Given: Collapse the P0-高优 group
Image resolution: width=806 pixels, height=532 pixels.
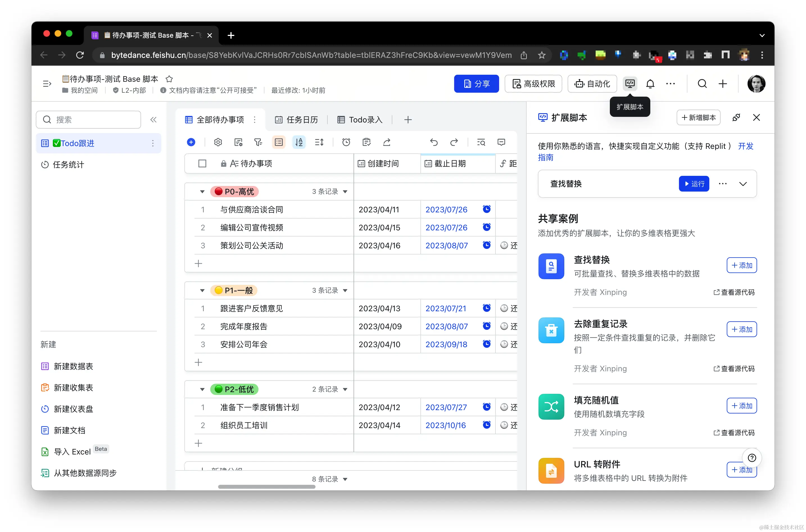Looking at the screenshot, I should click(202, 192).
